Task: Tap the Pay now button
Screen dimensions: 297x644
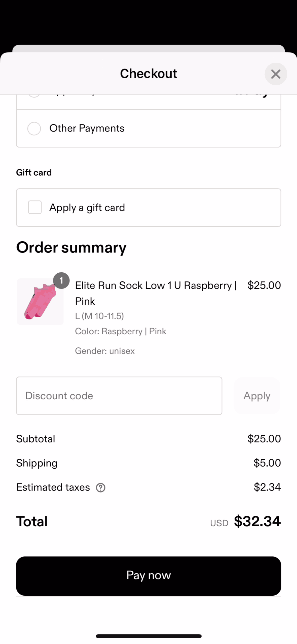Action: [x=148, y=576]
